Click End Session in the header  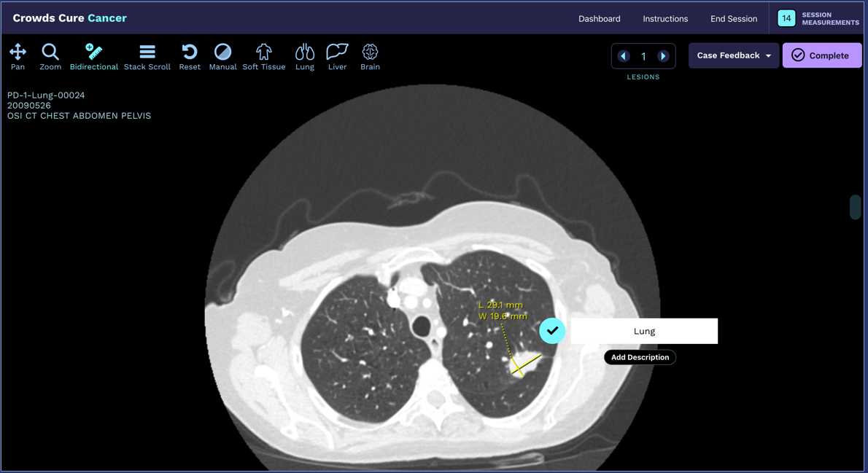pos(734,19)
